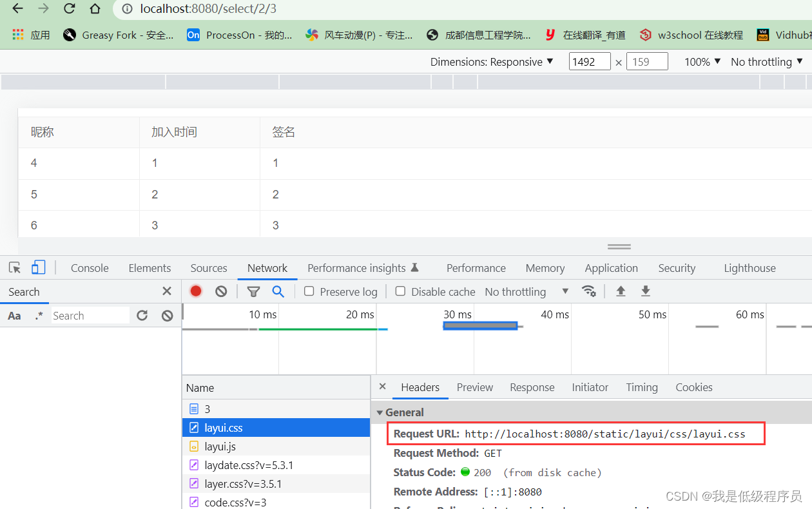
Task: Open the network request filter icon
Action: point(253,291)
